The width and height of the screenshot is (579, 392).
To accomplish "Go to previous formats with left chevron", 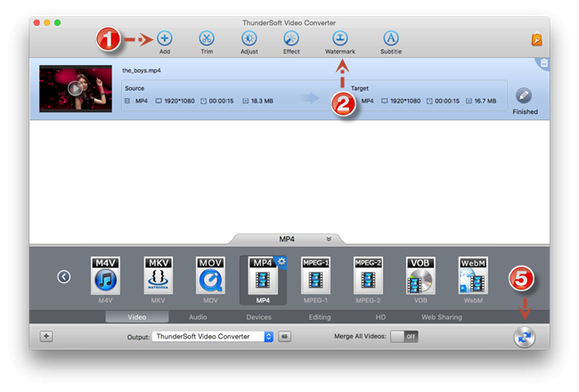I will [64, 277].
